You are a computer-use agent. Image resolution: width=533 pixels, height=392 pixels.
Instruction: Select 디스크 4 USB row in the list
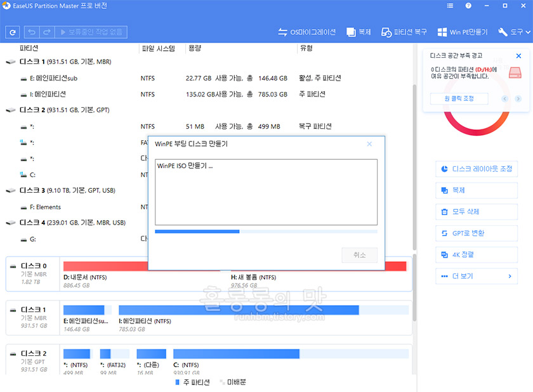77,223
